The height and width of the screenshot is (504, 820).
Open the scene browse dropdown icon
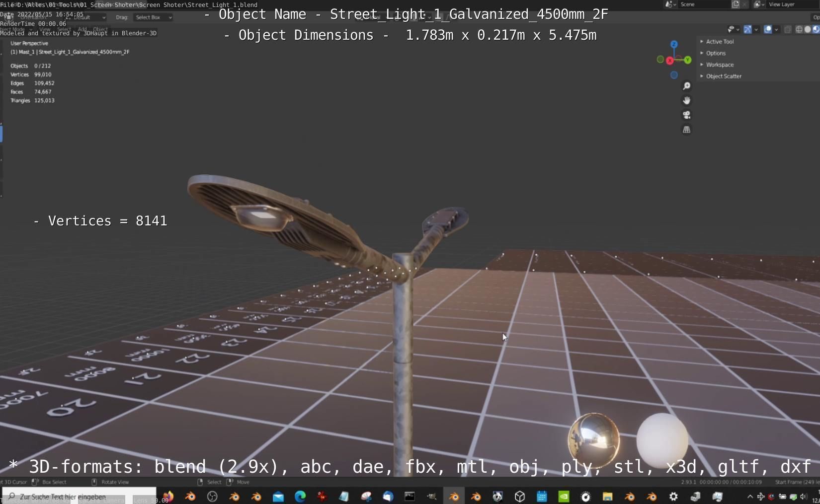pos(670,4)
